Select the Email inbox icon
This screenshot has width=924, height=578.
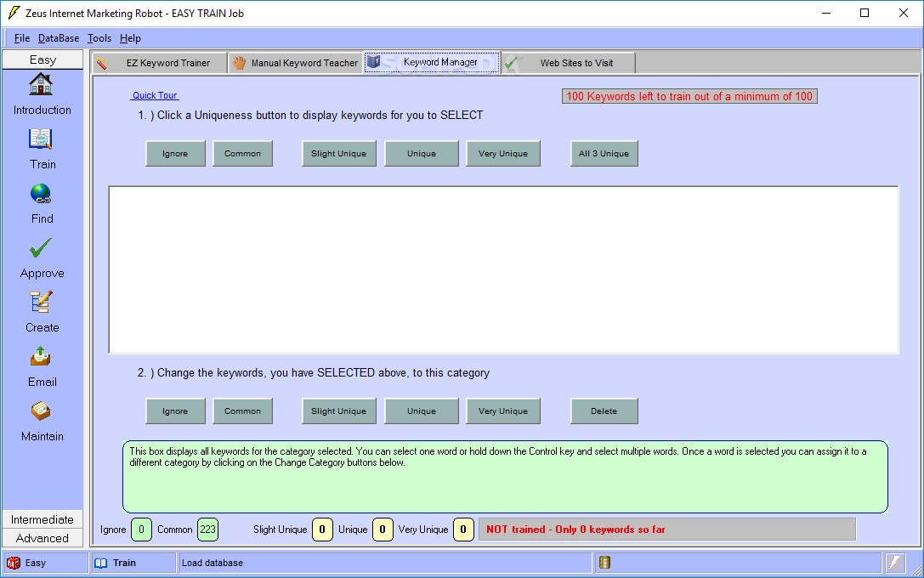(x=41, y=356)
